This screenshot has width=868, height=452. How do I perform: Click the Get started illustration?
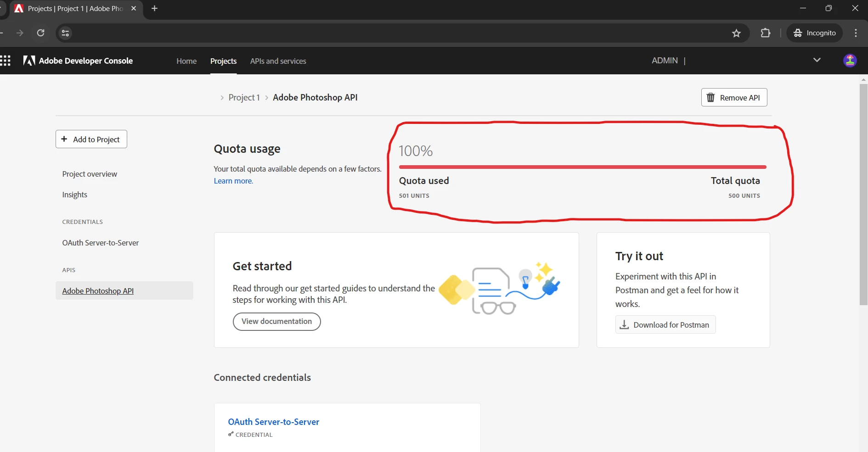pos(500,289)
